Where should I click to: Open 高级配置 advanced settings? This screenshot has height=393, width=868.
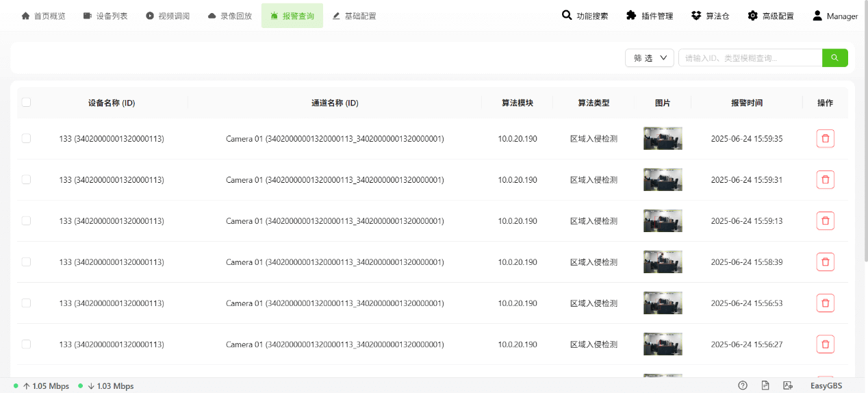771,16
